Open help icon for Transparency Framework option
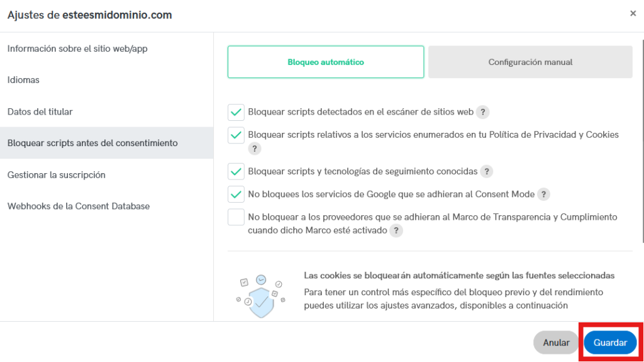The height and width of the screenshot is (362, 644). pos(396,230)
